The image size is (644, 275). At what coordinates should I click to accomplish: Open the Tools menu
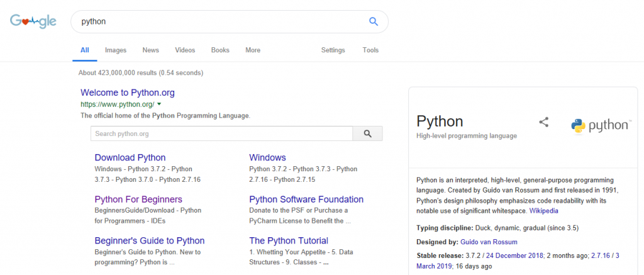[370, 50]
